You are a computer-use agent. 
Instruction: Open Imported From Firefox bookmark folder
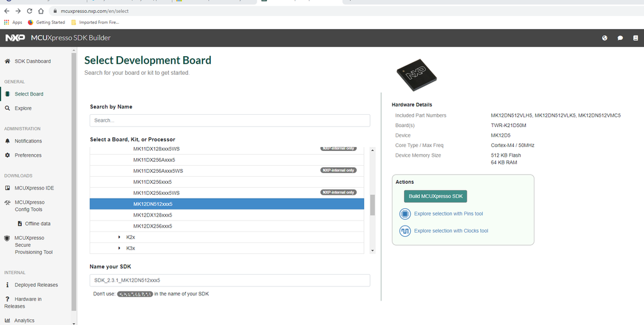(x=95, y=23)
